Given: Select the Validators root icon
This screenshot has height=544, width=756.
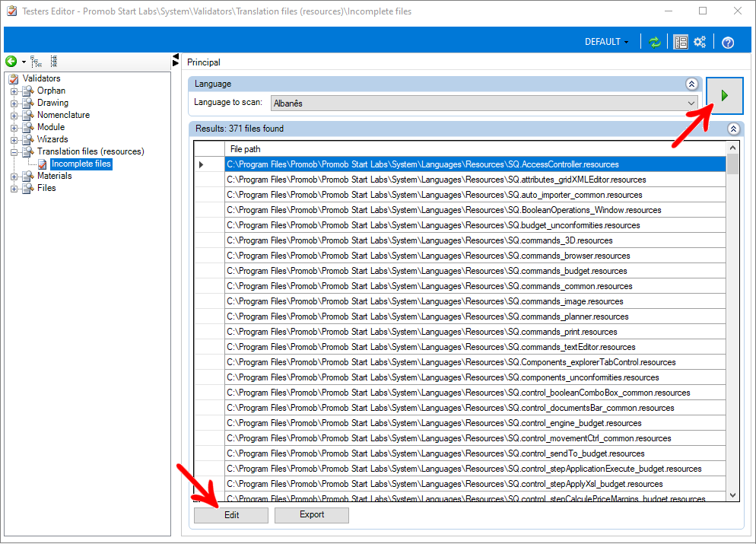Looking at the screenshot, I should point(14,78).
